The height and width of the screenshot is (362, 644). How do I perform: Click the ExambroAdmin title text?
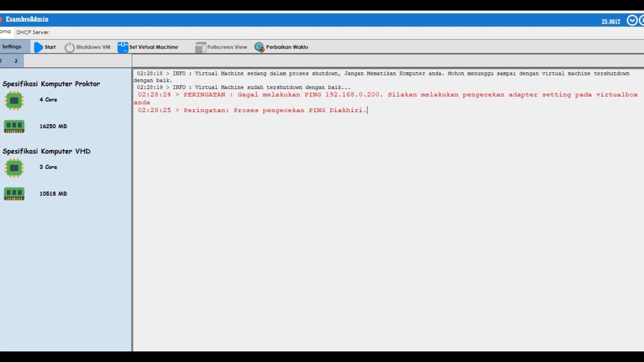tap(27, 20)
